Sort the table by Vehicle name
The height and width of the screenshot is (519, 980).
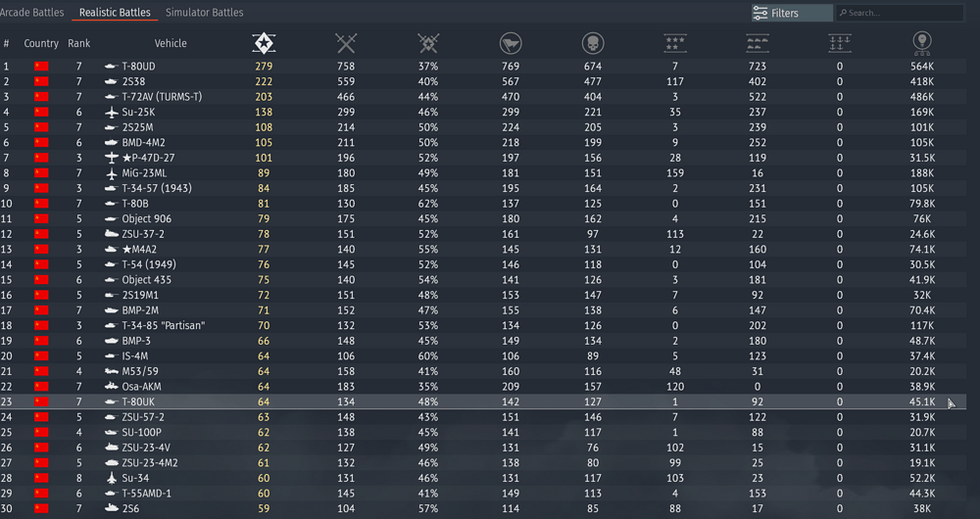click(171, 43)
